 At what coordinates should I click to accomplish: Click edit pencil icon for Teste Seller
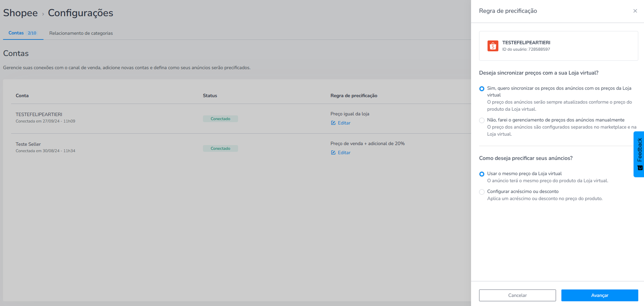333,152
